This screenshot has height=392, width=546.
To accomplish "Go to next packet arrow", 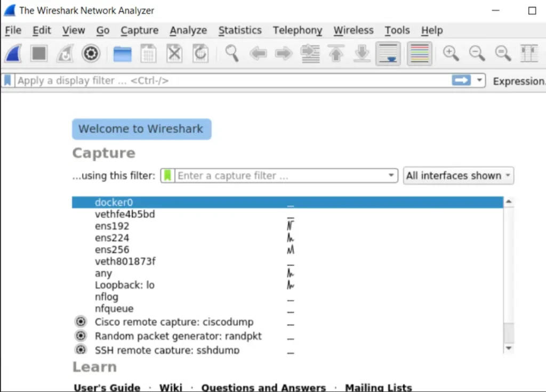I will tap(284, 54).
